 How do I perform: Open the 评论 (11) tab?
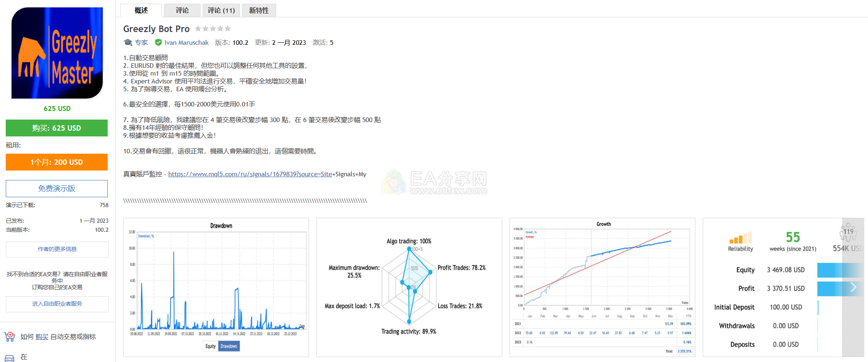pos(221,10)
